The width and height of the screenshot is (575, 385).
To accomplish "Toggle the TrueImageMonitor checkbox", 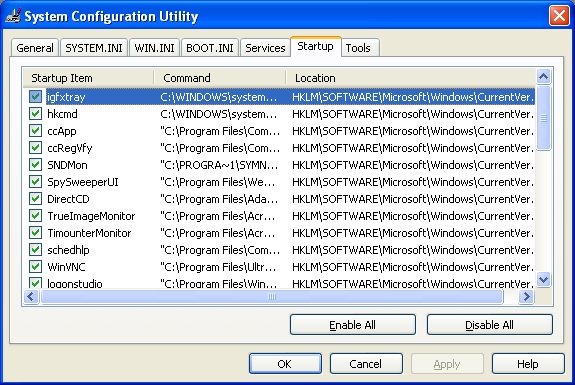I will coord(35,216).
